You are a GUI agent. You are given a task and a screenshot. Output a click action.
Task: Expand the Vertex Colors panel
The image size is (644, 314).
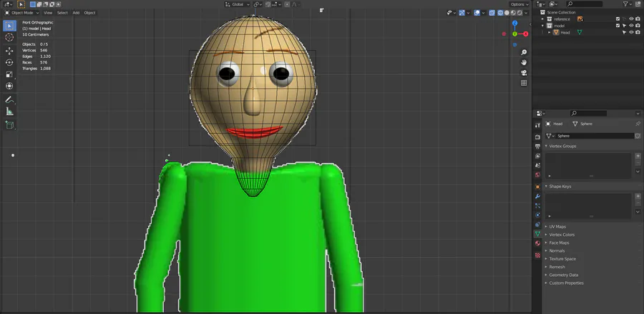point(546,235)
